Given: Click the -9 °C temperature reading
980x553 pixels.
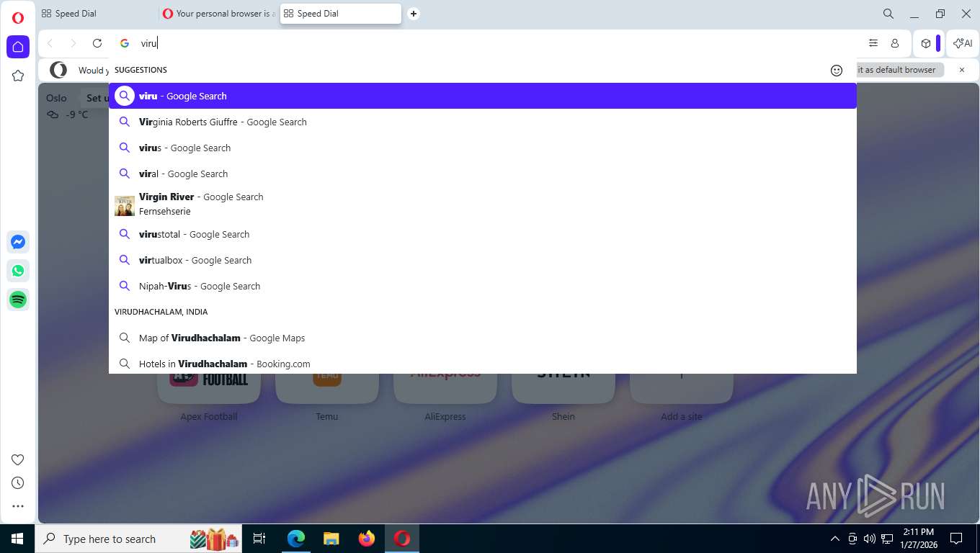Looking at the screenshot, I should coord(76,114).
